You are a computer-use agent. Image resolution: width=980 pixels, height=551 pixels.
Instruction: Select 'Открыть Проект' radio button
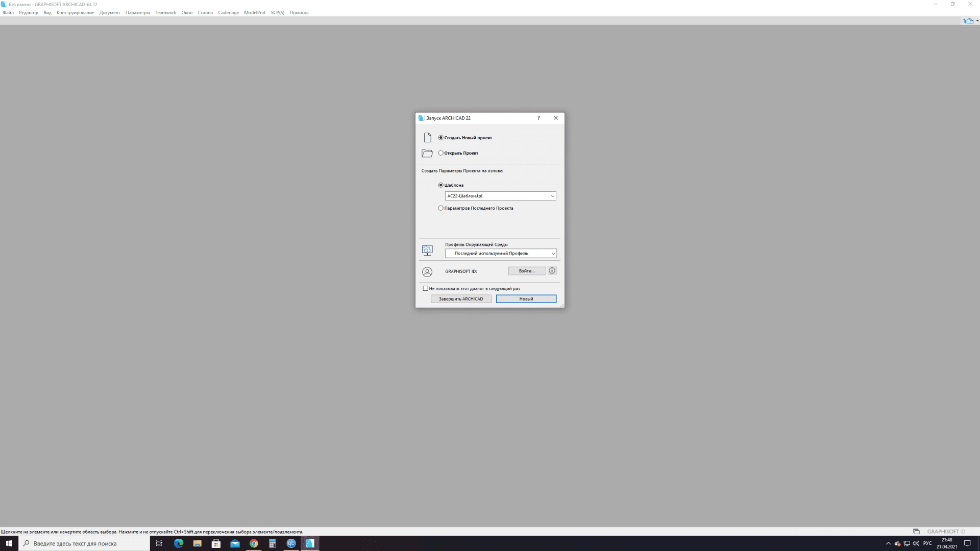441,153
